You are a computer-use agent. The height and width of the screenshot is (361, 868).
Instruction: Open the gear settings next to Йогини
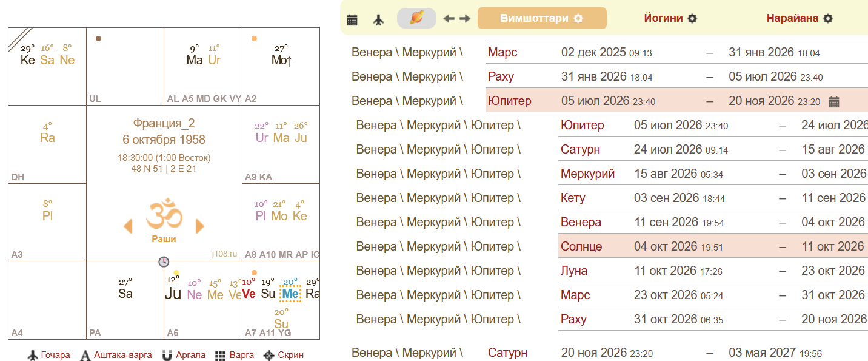[692, 18]
